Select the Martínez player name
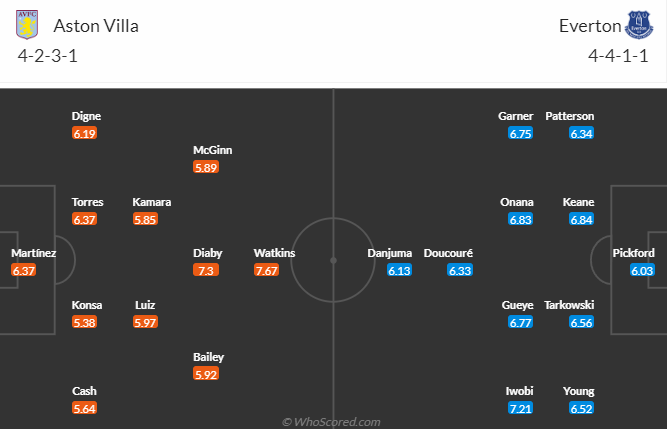Screen dimensions: 667x429 pos(34,253)
